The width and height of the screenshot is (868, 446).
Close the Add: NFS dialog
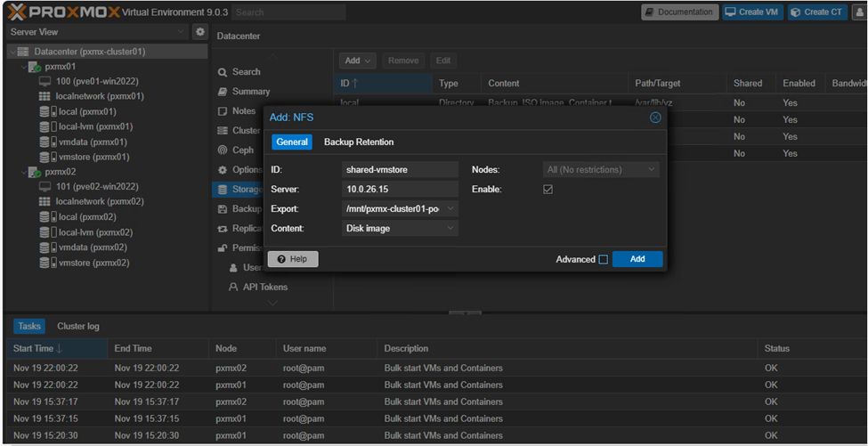[x=655, y=118]
